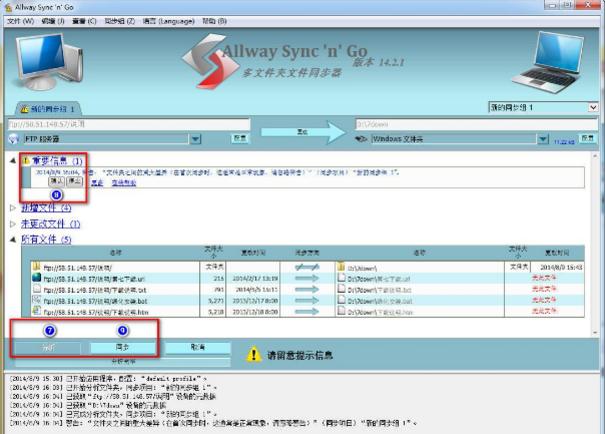Screen dimensions: 605x434
Task: Click the blank file icon of D:\7down .bat entry
Action: pos(341,300)
